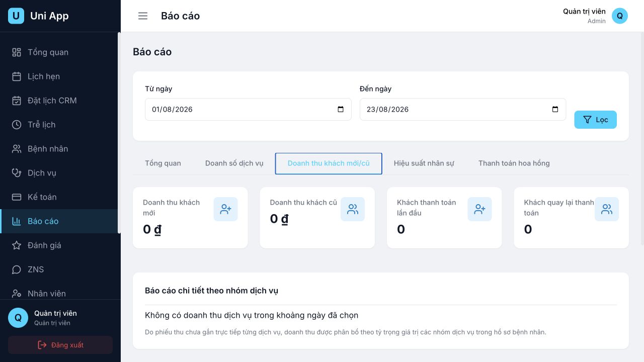
Task: Click the Đăng xuất logout button
Action: pos(60,345)
